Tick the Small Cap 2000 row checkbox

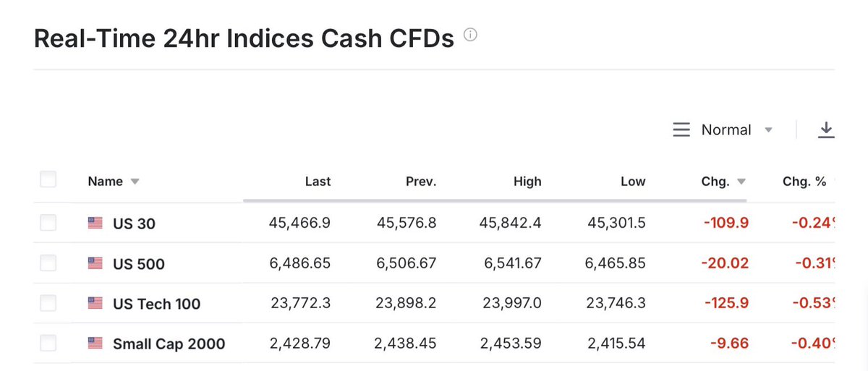point(48,344)
